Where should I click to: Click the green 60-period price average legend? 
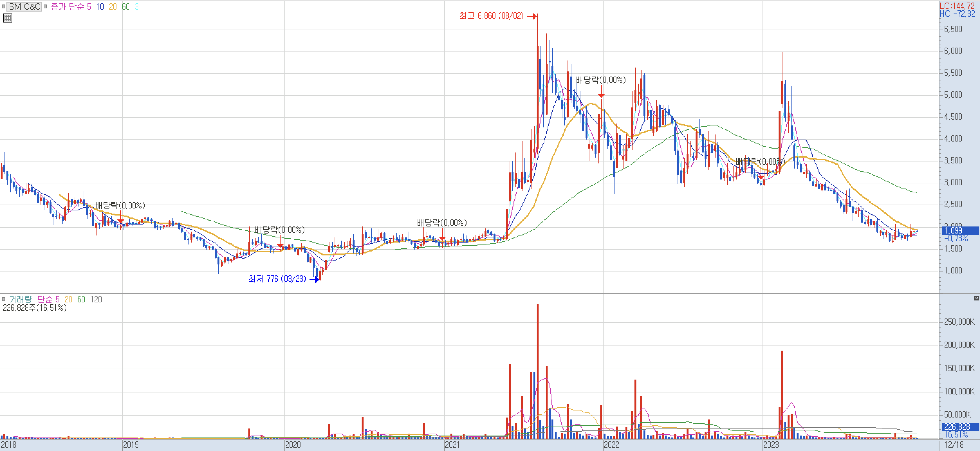125,6
